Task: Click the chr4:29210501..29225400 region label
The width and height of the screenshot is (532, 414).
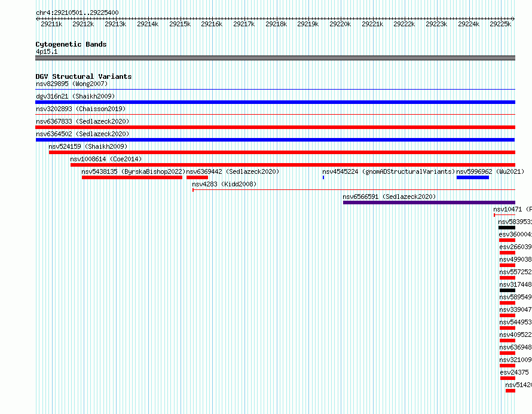Action: coord(77,13)
